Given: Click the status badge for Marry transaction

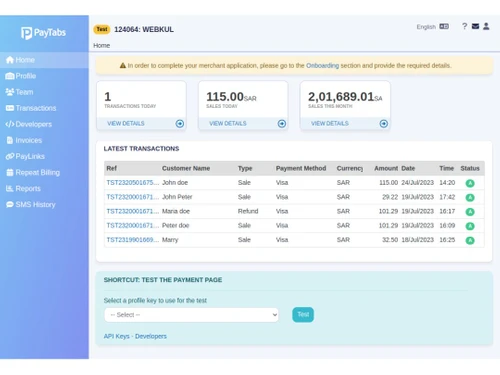Looking at the screenshot, I should tap(470, 240).
